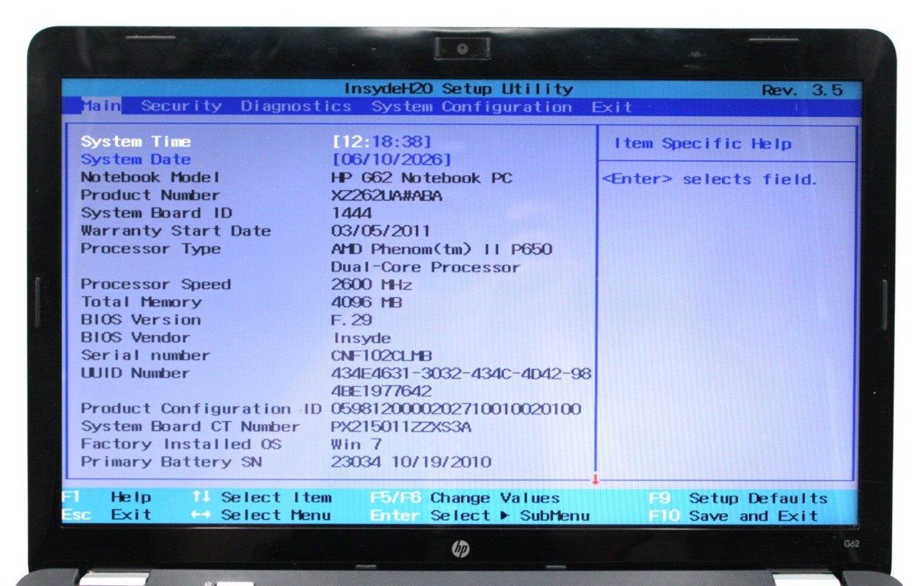Click the Factory Installed OS label
The width and height of the screenshot is (924, 586).
[181, 444]
